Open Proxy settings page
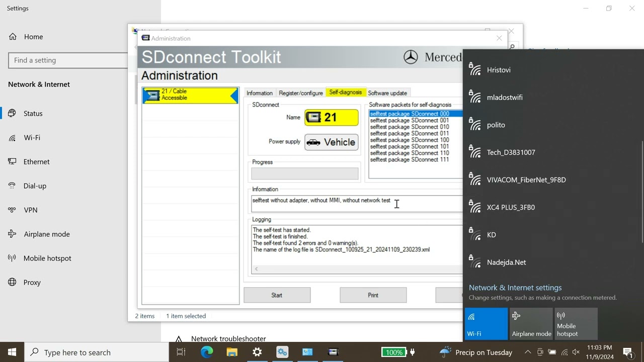The width and height of the screenshot is (644, 362). 32,283
